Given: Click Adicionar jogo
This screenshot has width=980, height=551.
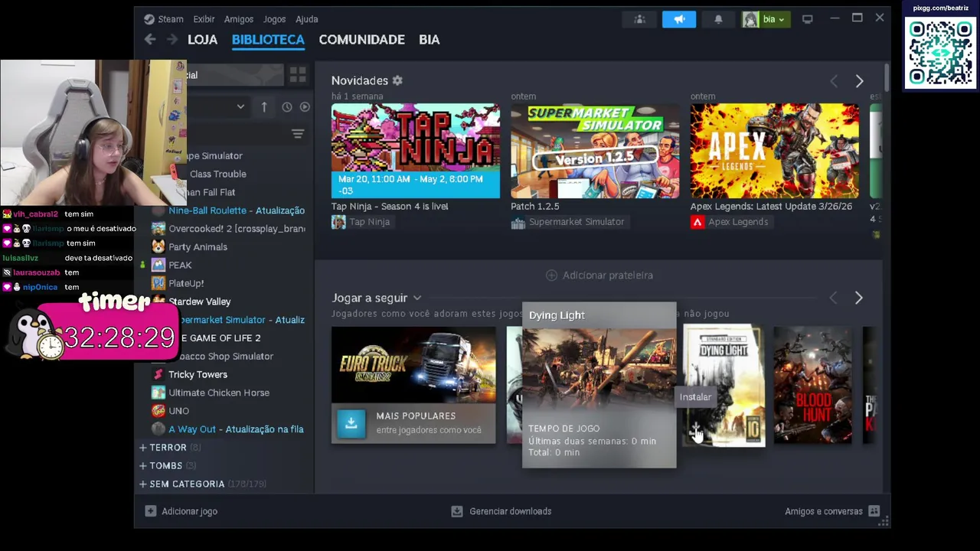Looking at the screenshot, I should pyautogui.click(x=181, y=511).
